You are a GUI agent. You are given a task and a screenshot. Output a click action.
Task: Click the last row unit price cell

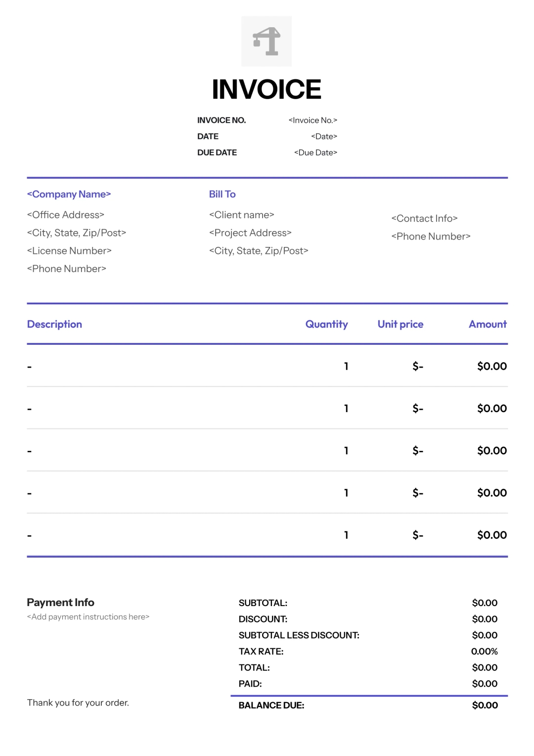point(418,535)
